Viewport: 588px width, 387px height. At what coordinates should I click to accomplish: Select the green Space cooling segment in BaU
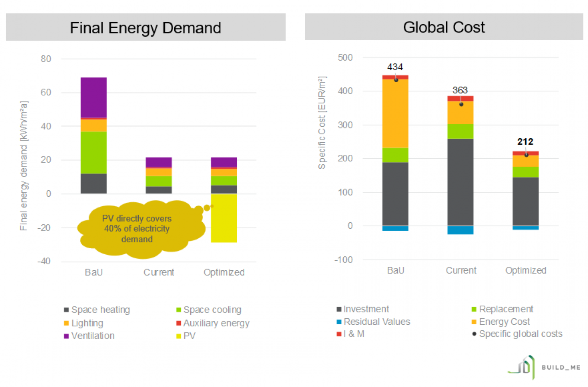(93, 153)
